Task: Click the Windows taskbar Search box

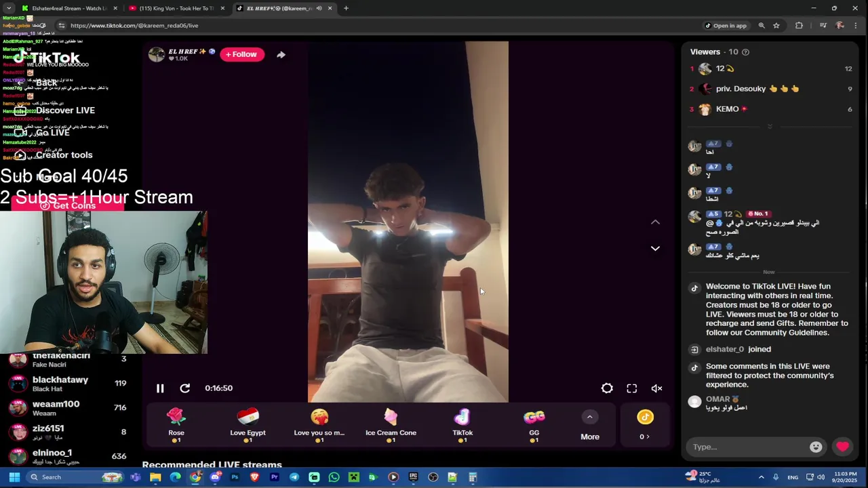Action: point(76,477)
